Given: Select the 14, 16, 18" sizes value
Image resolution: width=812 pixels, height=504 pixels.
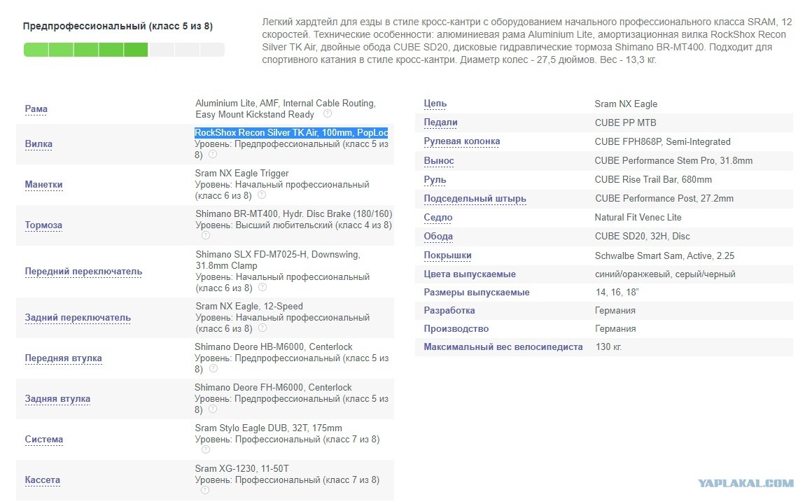Looking at the screenshot, I should click(617, 292).
